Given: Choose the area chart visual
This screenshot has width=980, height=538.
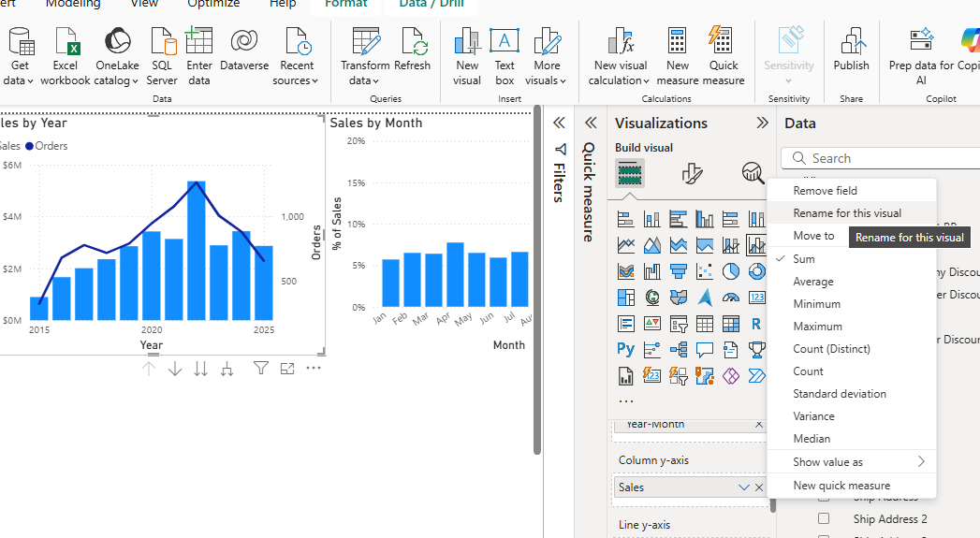Looking at the screenshot, I should pyautogui.click(x=651, y=245).
